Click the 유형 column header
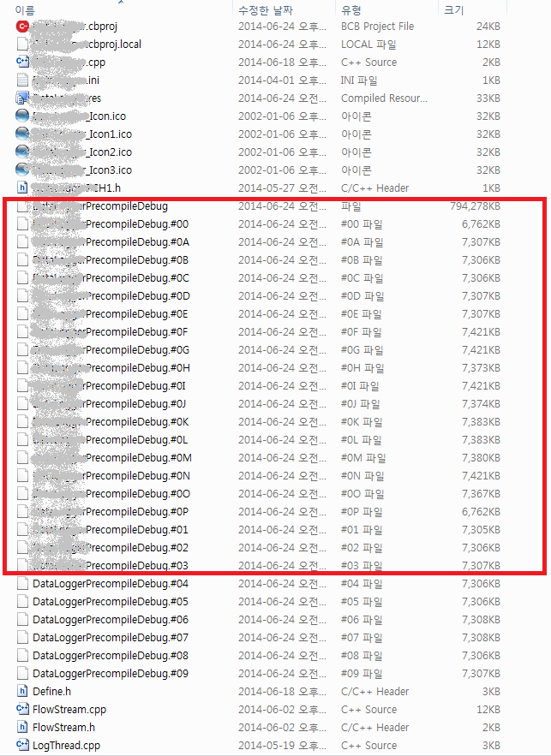551x756 pixels. [x=350, y=10]
